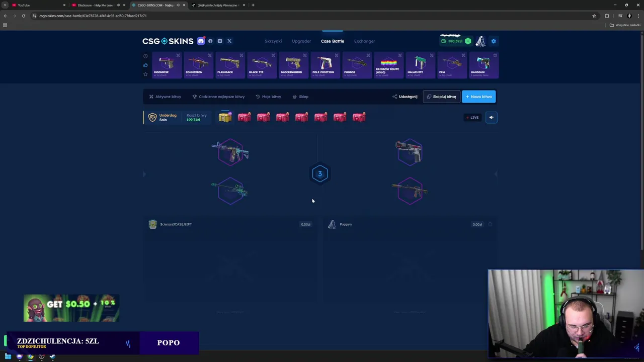Open the MALACHITE drop card
Screen dimensions: 644x362
point(420,65)
